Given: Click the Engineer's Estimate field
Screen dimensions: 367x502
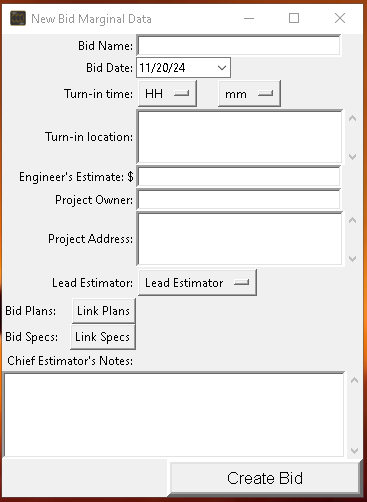Looking at the screenshot, I should [x=239, y=177].
